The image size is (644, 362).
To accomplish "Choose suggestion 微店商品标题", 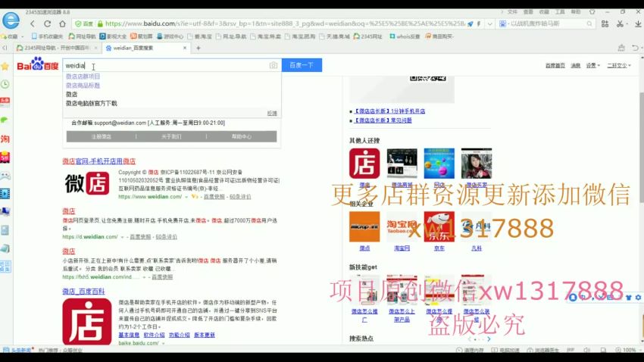I will [83, 86].
